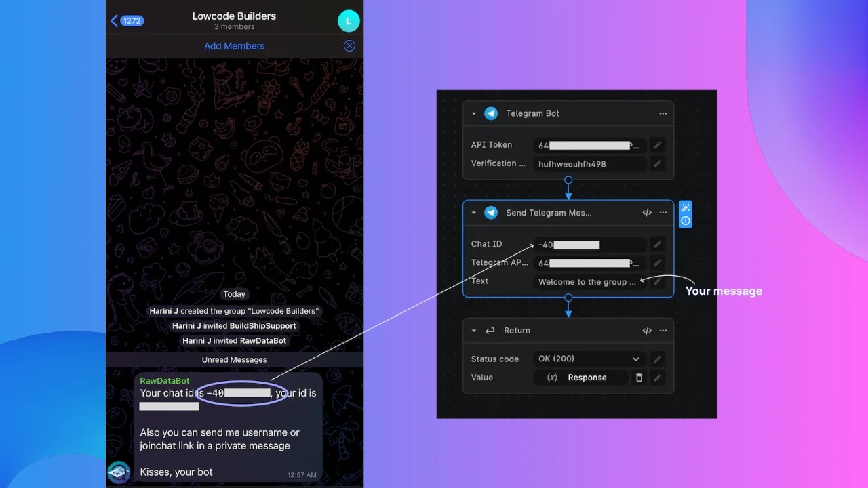Click the Return arrow icon in node header
The image size is (868, 488).
click(490, 331)
